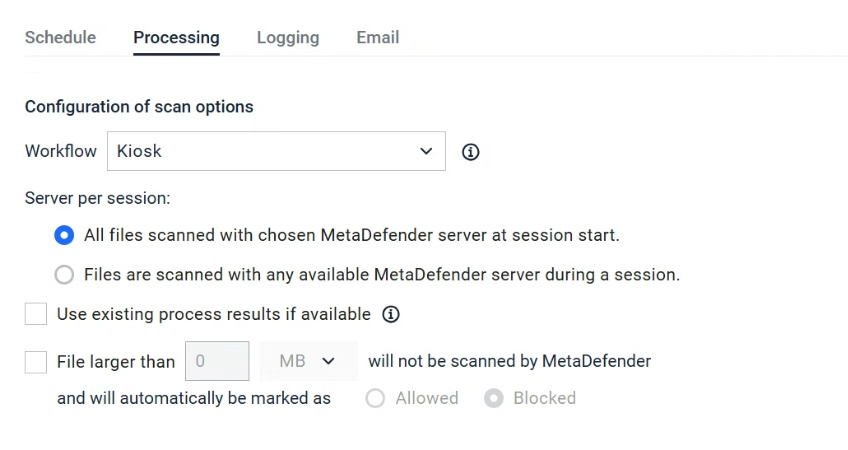Click the chevron arrow beside MB unit
The width and height of the screenshot is (848, 450).
(x=328, y=361)
